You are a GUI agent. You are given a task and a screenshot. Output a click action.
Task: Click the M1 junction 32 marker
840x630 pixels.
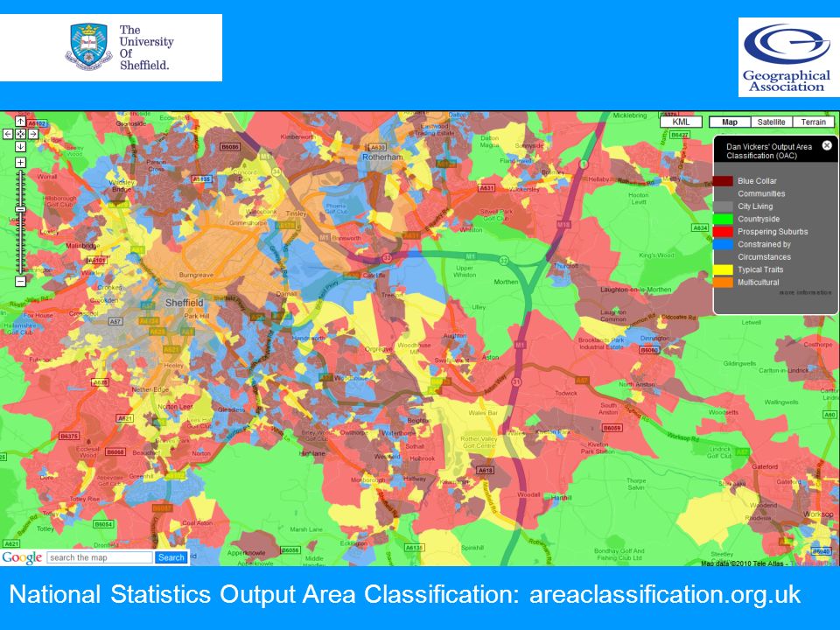[504, 261]
